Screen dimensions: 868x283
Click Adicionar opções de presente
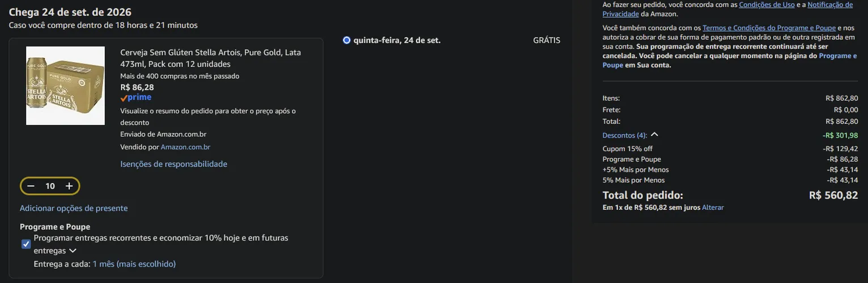pos(74,208)
